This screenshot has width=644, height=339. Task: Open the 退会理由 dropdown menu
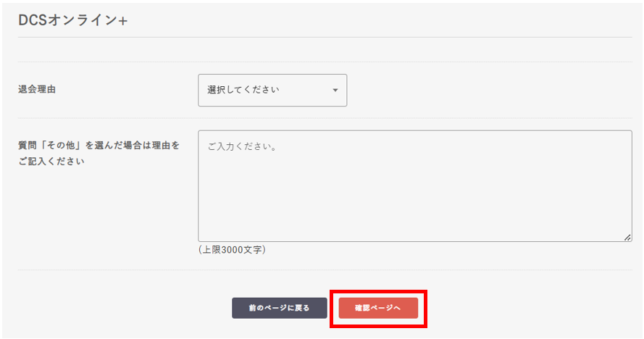click(272, 90)
